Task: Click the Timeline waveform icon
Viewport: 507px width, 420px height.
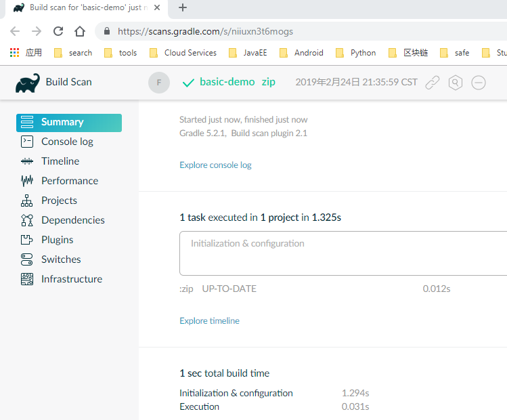Action: 27,161
